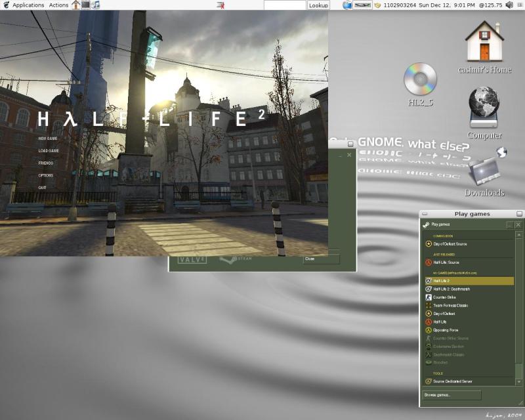Click the globe applet in top panel
The width and height of the screenshot is (525, 420).
pos(347,5)
